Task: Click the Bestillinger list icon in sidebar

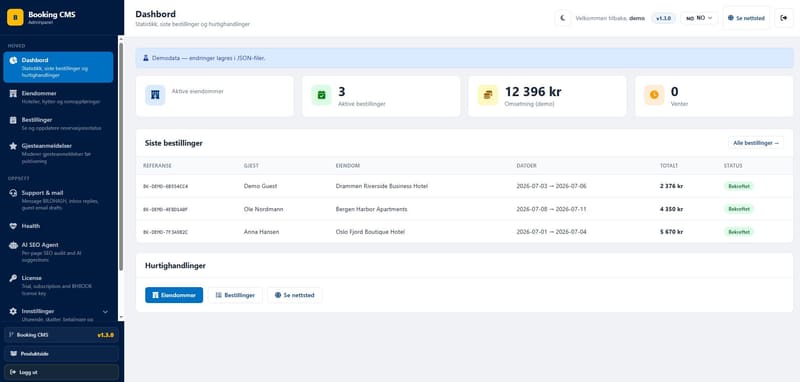Action: pyautogui.click(x=13, y=120)
